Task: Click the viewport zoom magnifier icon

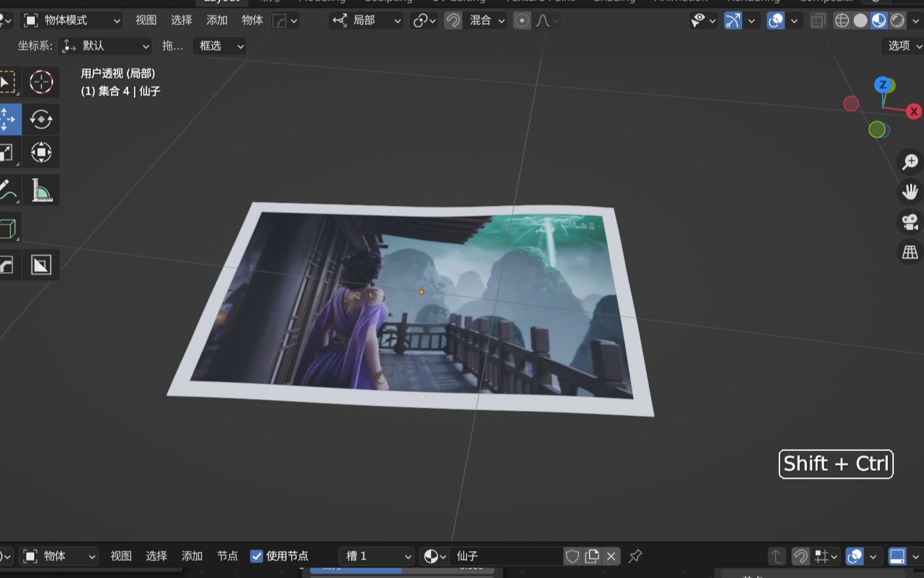Action: [910, 162]
